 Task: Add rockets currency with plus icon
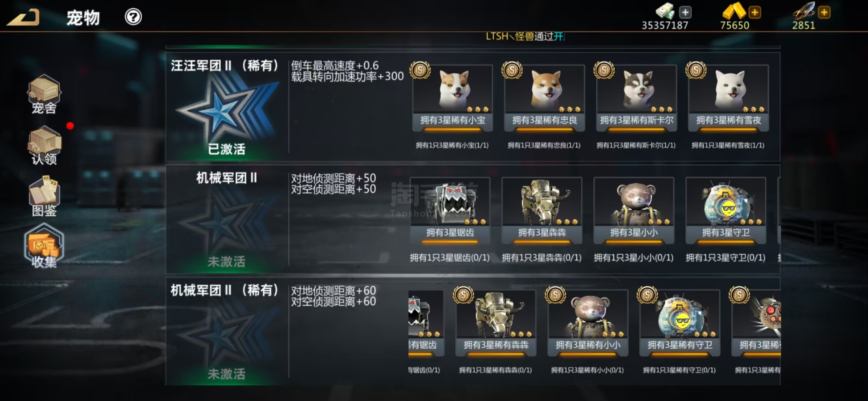(x=824, y=13)
